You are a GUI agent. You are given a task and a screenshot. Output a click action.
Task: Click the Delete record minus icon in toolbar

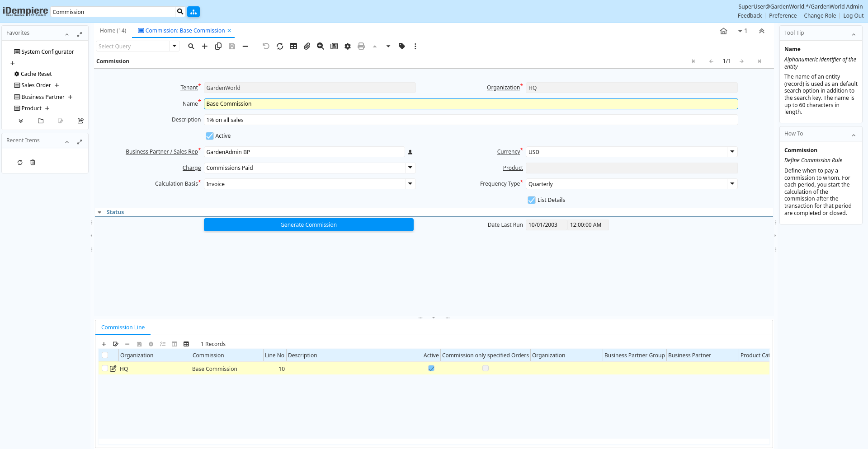(x=245, y=46)
